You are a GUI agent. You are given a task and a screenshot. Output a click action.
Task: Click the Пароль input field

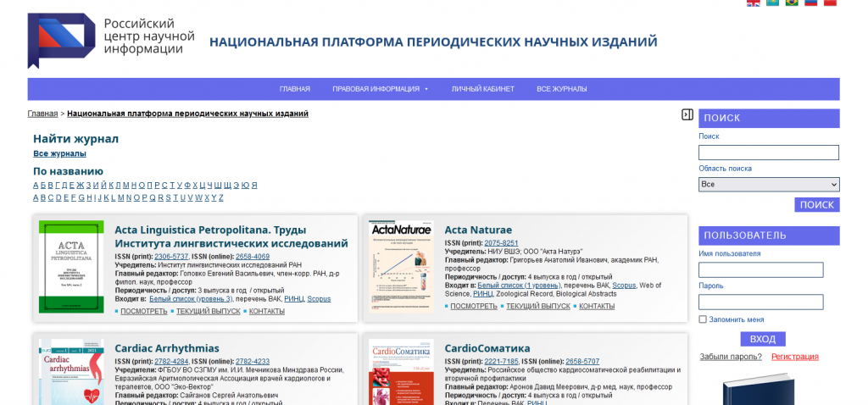pyautogui.click(x=760, y=302)
